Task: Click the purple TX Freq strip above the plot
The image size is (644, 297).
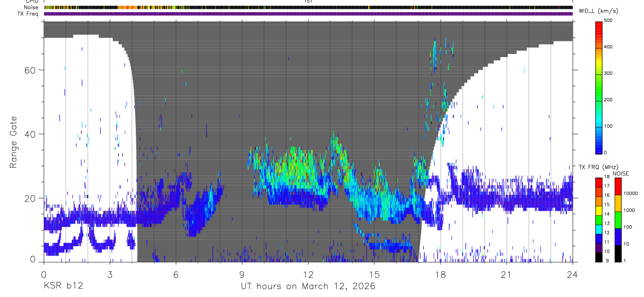Action: click(x=308, y=14)
